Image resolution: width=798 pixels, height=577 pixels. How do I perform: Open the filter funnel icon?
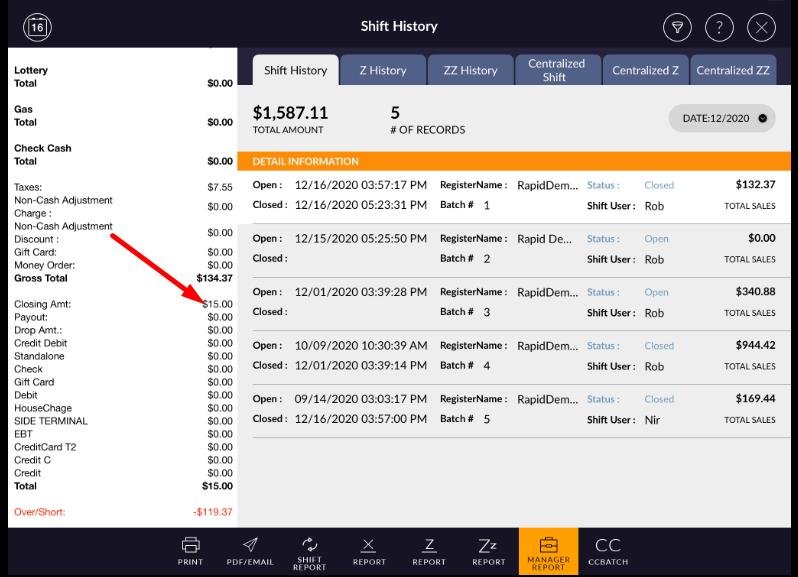(x=678, y=27)
